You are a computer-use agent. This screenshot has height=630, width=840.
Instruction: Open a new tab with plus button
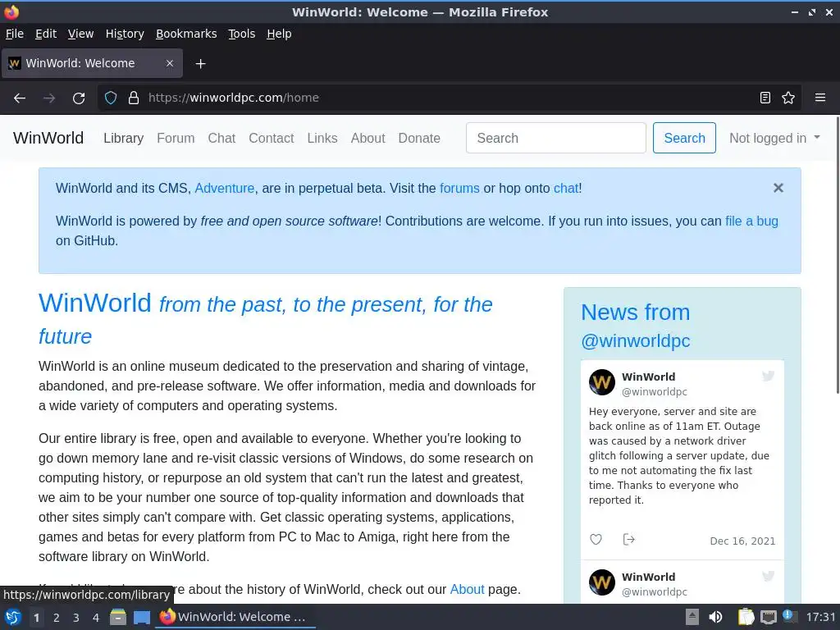(x=200, y=64)
